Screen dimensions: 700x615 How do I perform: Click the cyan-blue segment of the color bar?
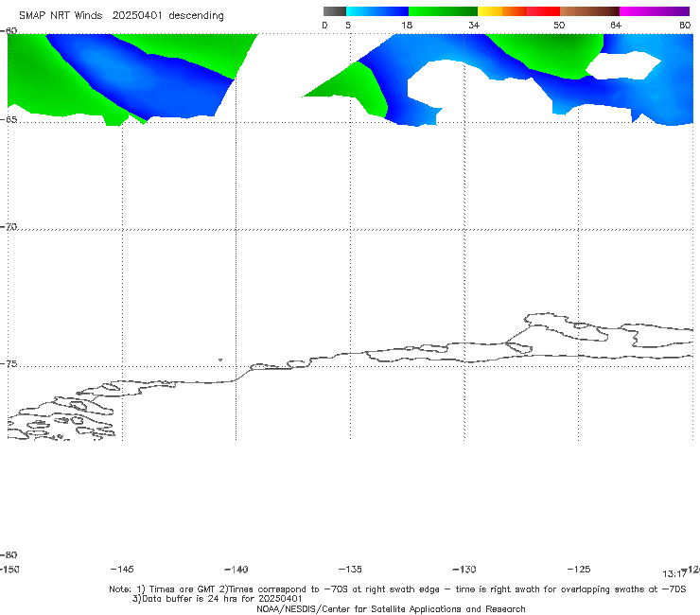pyautogui.click(x=377, y=11)
